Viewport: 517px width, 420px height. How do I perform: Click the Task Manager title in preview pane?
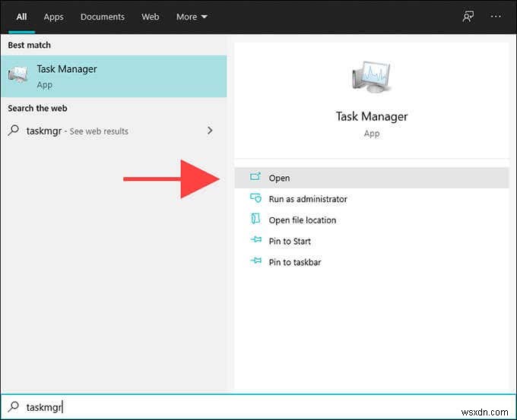pos(372,117)
